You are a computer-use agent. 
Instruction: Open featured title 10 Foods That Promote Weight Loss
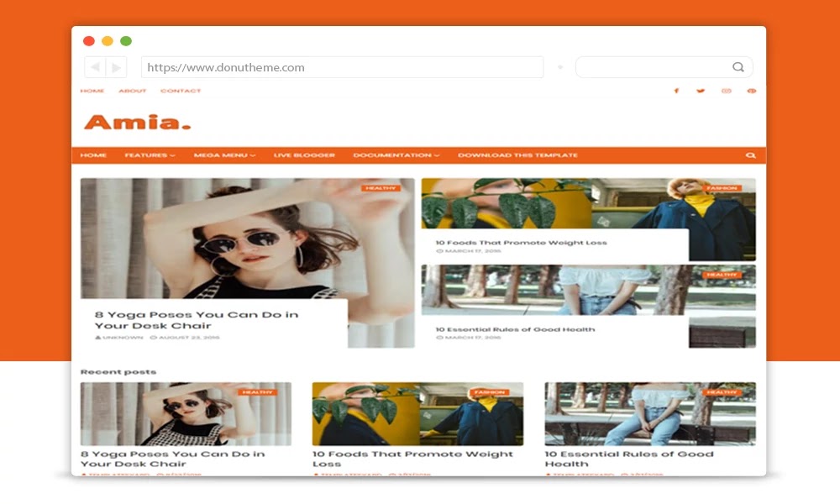click(x=522, y=243)
